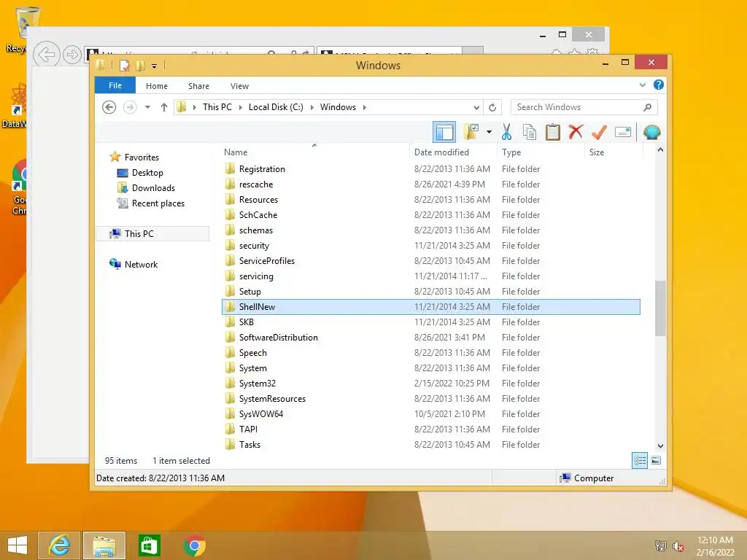Viewport: 747px width, 560px height.
Task: Select Favorites in navigation pane
Action: 142,157
